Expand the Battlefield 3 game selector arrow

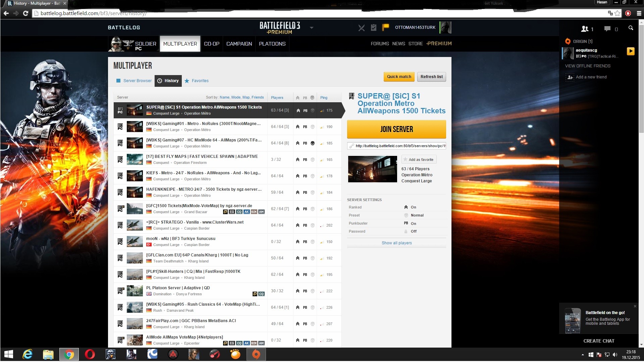[312, 28]
